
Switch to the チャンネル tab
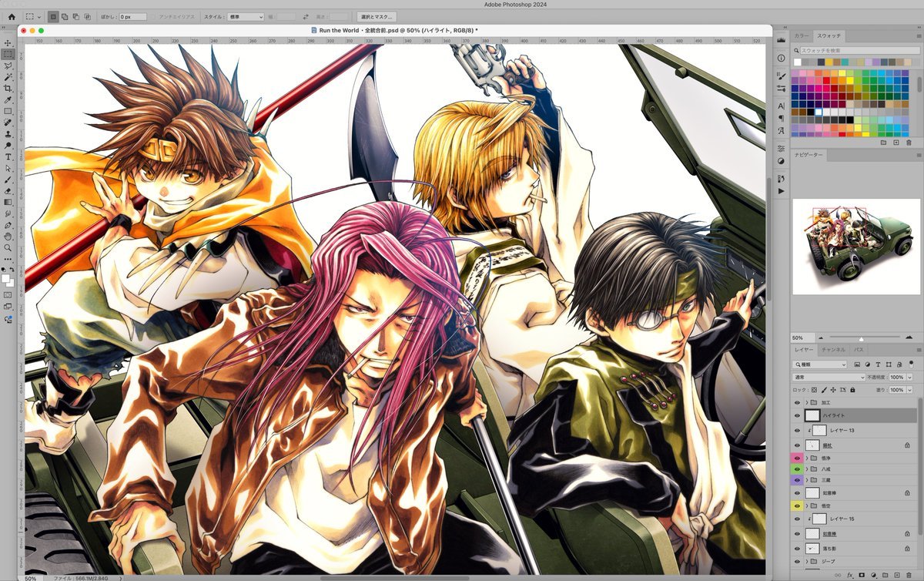coord(833,350)
